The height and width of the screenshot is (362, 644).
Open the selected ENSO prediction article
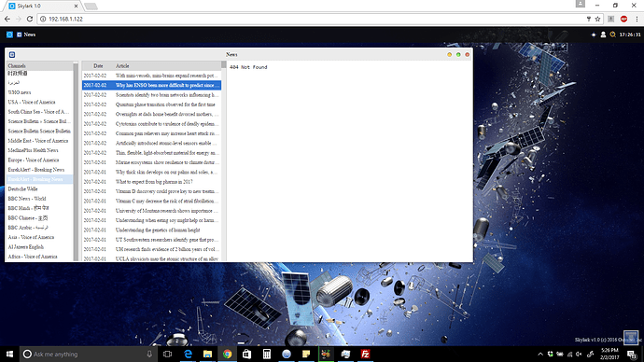tap(151, 86)
